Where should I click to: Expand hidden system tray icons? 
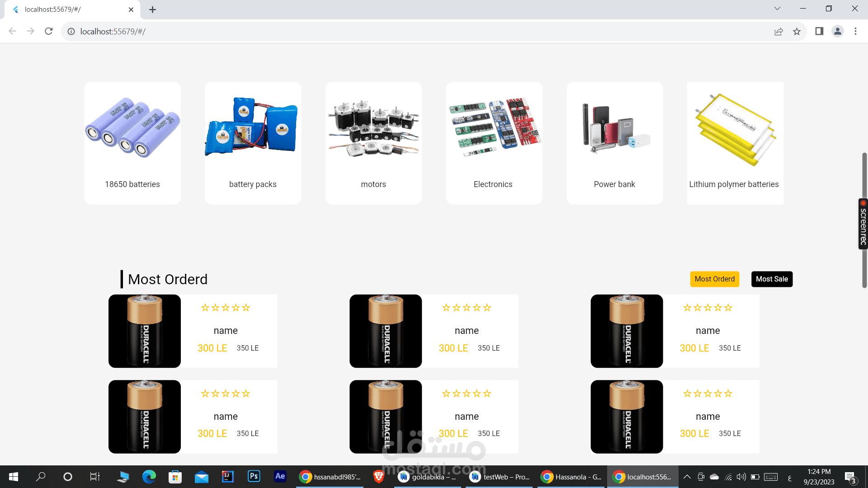[x=686, y=476]
